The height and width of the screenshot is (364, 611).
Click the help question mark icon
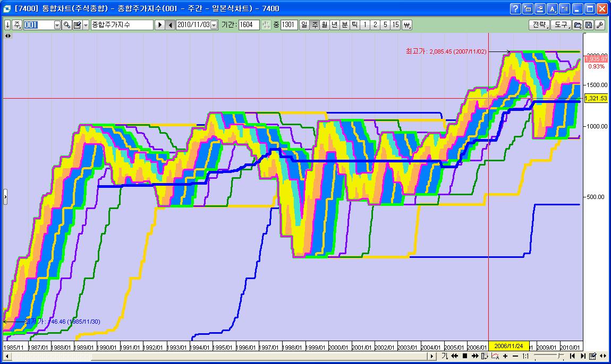pyautogui.click(x=515, y=8)
